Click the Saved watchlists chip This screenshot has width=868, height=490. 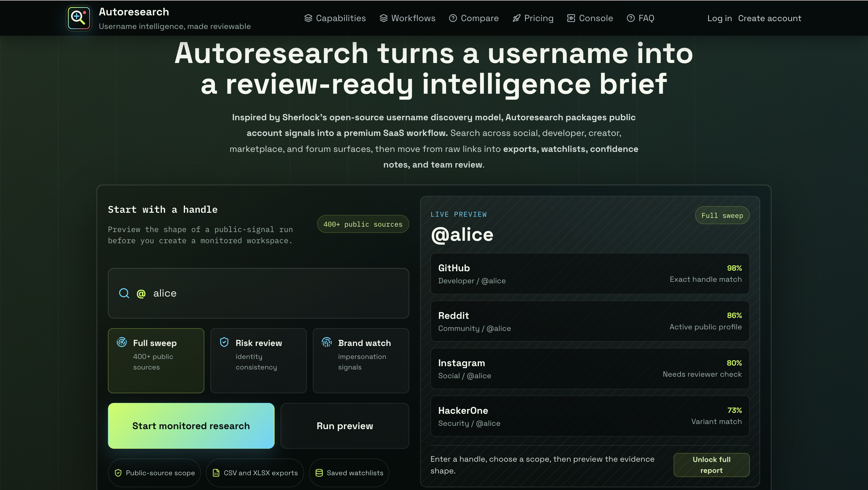349,473
